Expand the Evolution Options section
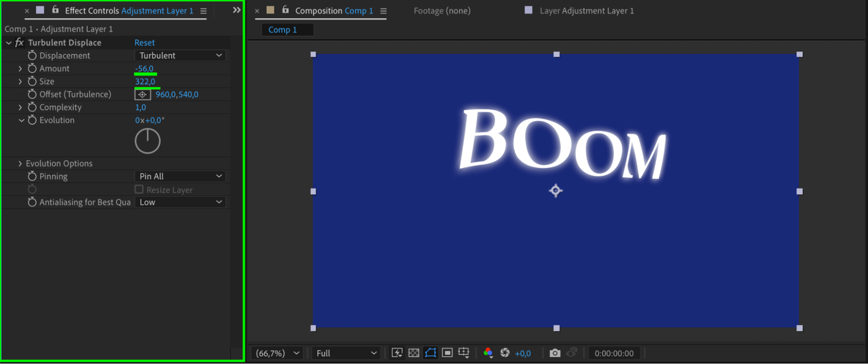The image size is (868, 364). click(x=20, y=163)
